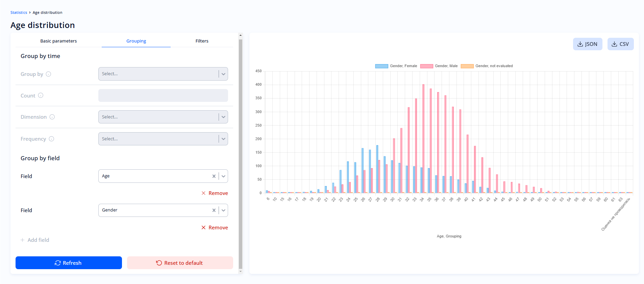Click the info icon next to Dimension
The height and width of the screenshot is (284, 644).
pos(52,117)
